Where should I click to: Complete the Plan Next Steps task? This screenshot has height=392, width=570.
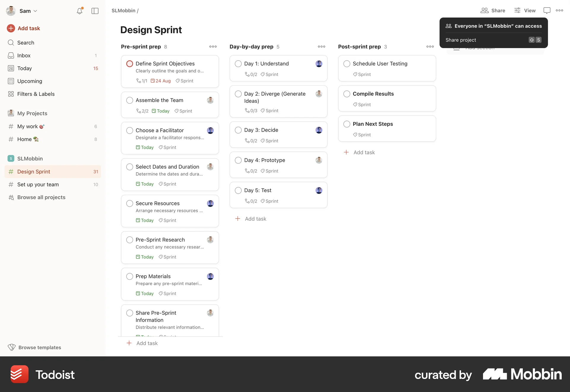pos(347,124)
